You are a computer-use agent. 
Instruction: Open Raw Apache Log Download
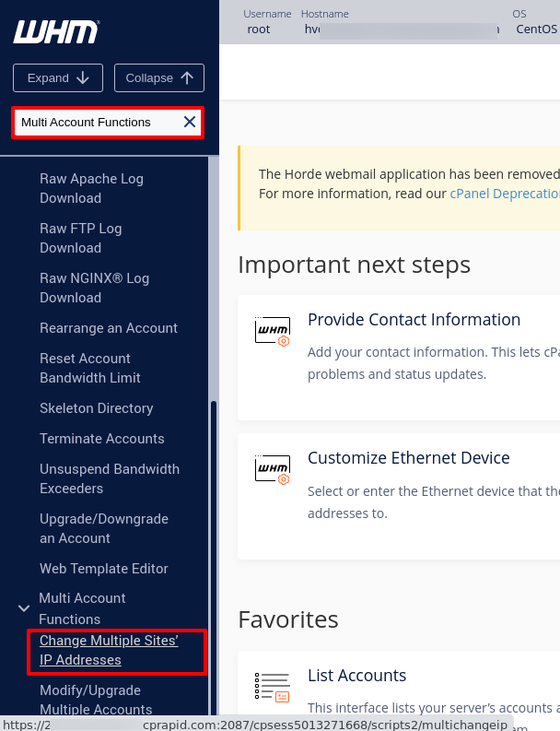tap(91, 188)
